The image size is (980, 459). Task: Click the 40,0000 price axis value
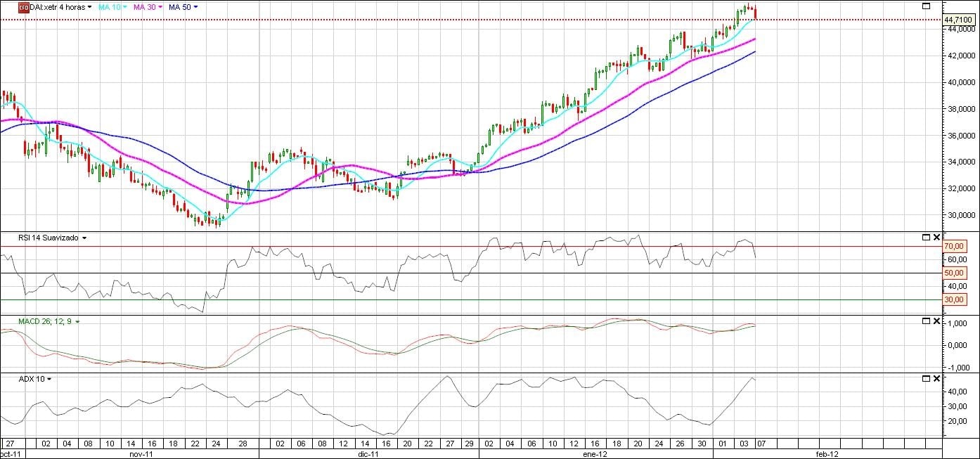point(960,82)
